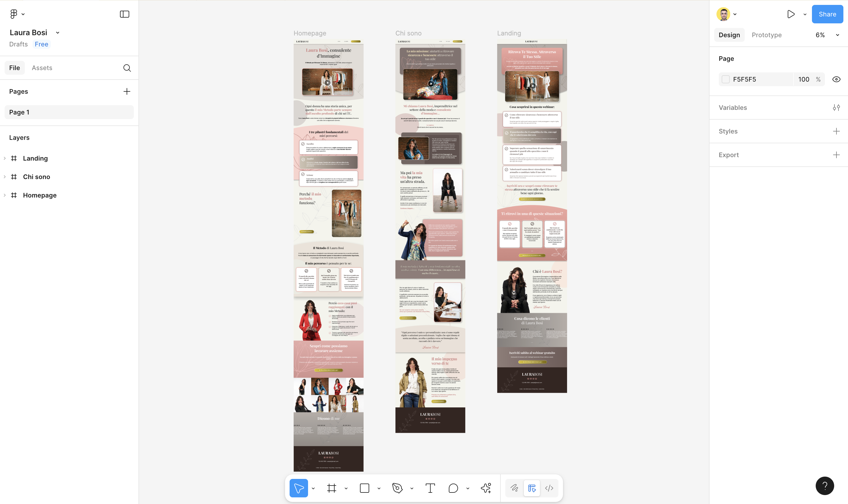
Task: Click the search icon in the File panel
Action: point(127,68)
